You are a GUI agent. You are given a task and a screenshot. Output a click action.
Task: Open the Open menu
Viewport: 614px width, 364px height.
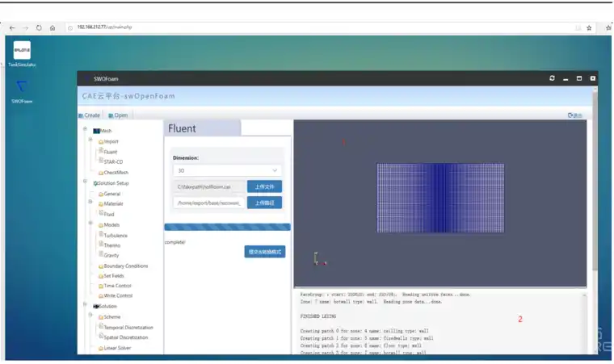[x=118, y=115]
